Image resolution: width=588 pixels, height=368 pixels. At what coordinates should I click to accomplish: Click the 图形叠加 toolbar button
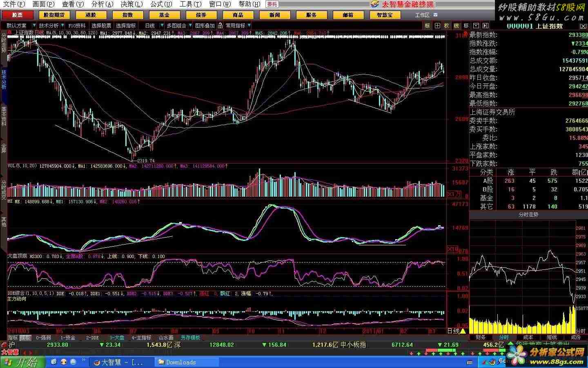pyautogui.click(x=205, y=25)
